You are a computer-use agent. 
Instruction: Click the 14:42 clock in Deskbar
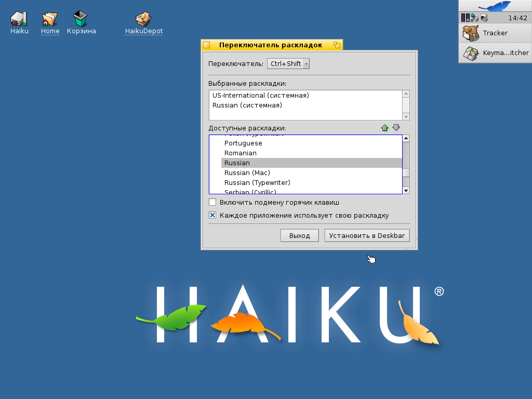[x=518, y=18]
